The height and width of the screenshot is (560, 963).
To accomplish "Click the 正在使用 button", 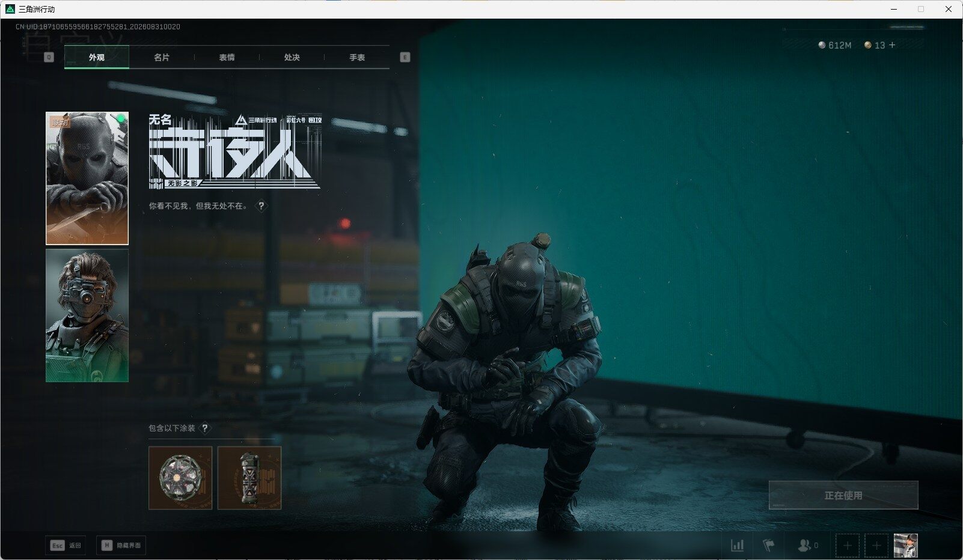I will pyautogui.click(x=843, y=495).
